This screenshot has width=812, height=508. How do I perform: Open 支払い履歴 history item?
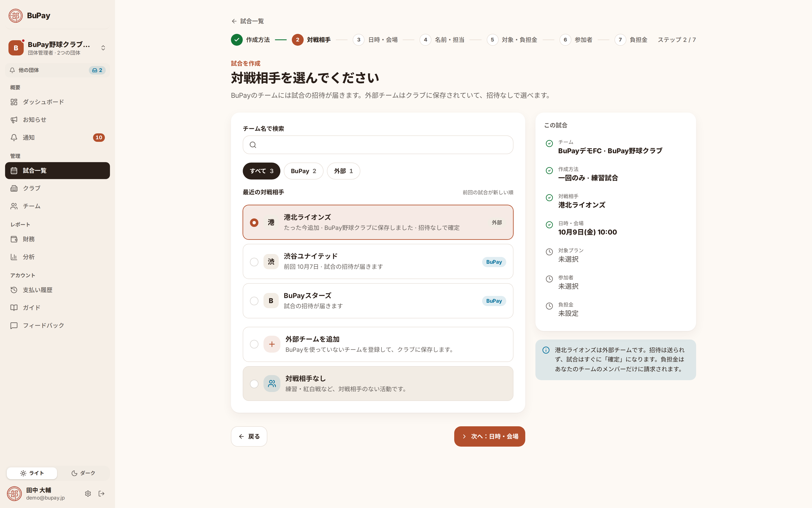point(57,290)
